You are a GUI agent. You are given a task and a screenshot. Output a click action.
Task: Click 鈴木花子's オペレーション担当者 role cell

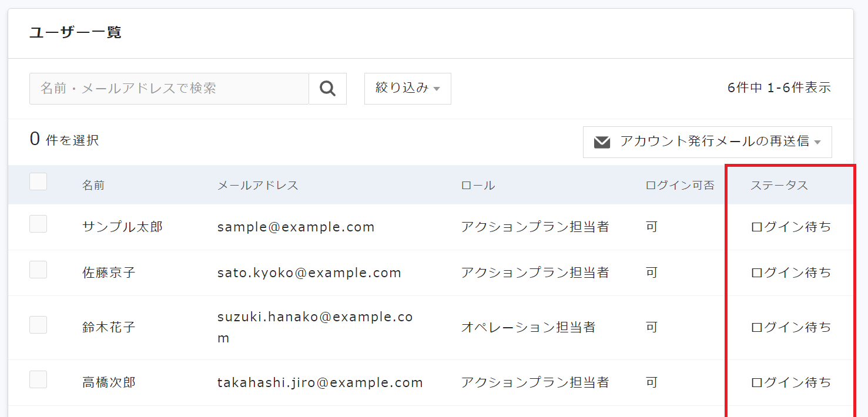(x=528, y=327)
